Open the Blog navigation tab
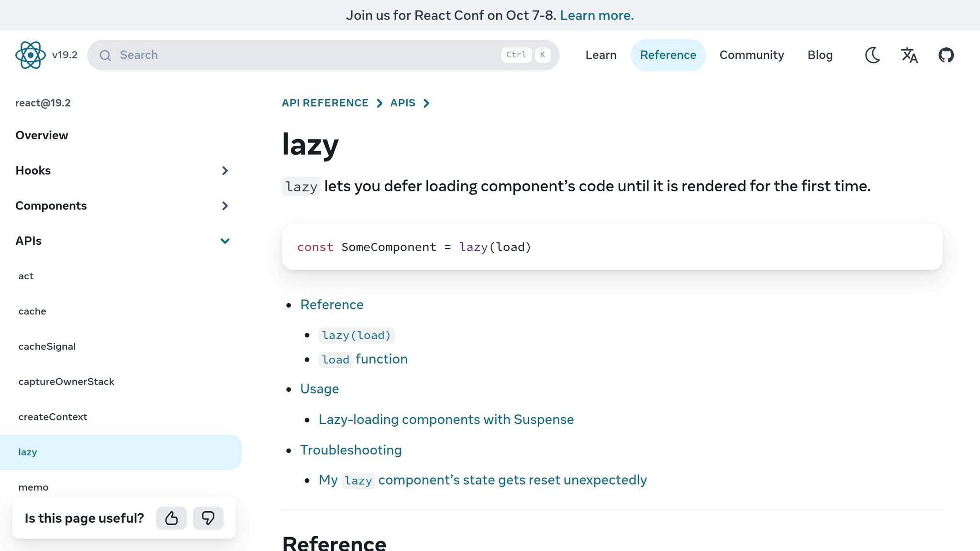This screenshot has width=980, height=551. [820, 55]
